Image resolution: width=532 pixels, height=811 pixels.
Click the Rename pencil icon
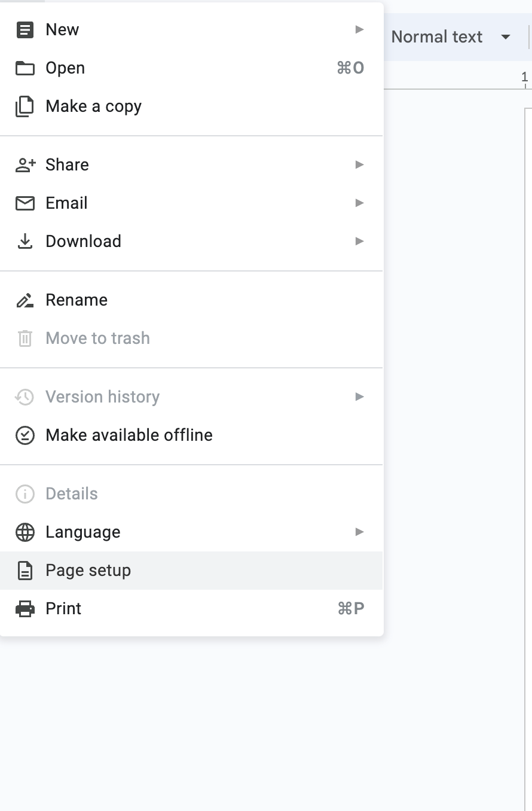click(25, 300)
